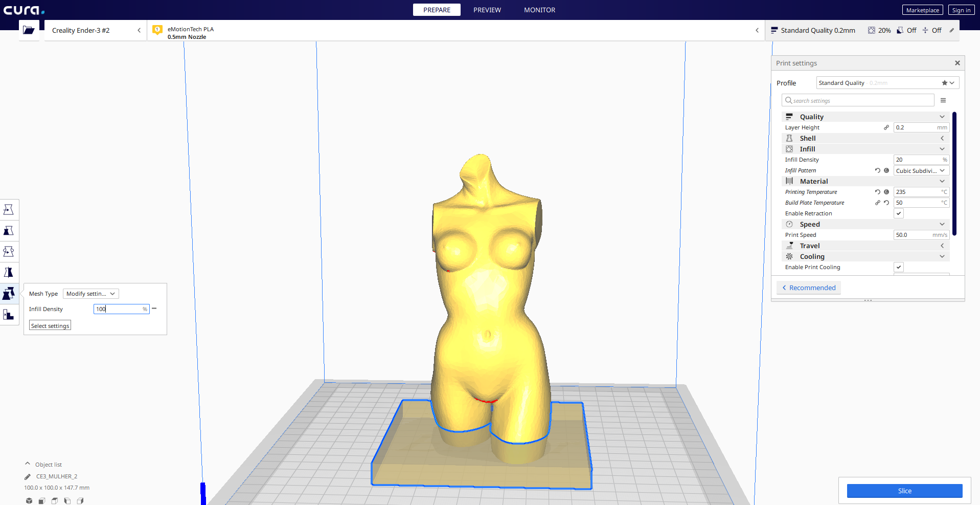The image size is (980, 505).
Task: Reset Printing Temperature with the revert arrow
Action: coord(877,192)
